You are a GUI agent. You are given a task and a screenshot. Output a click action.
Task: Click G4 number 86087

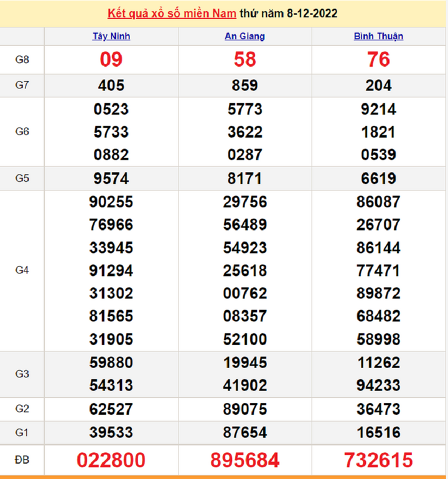(x=378, y=202)
